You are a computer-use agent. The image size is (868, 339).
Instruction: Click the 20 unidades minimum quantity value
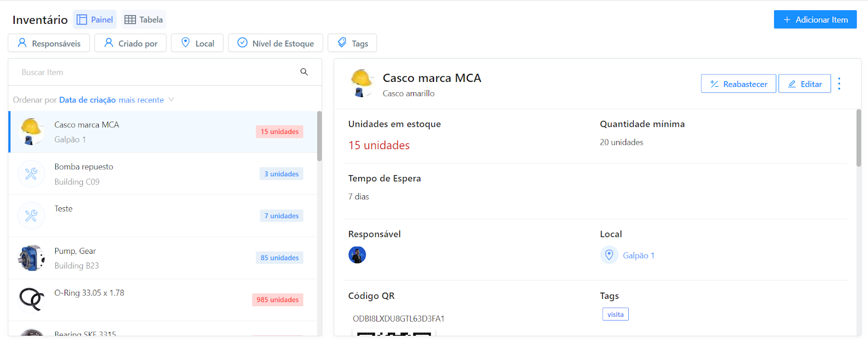(622, 142)
